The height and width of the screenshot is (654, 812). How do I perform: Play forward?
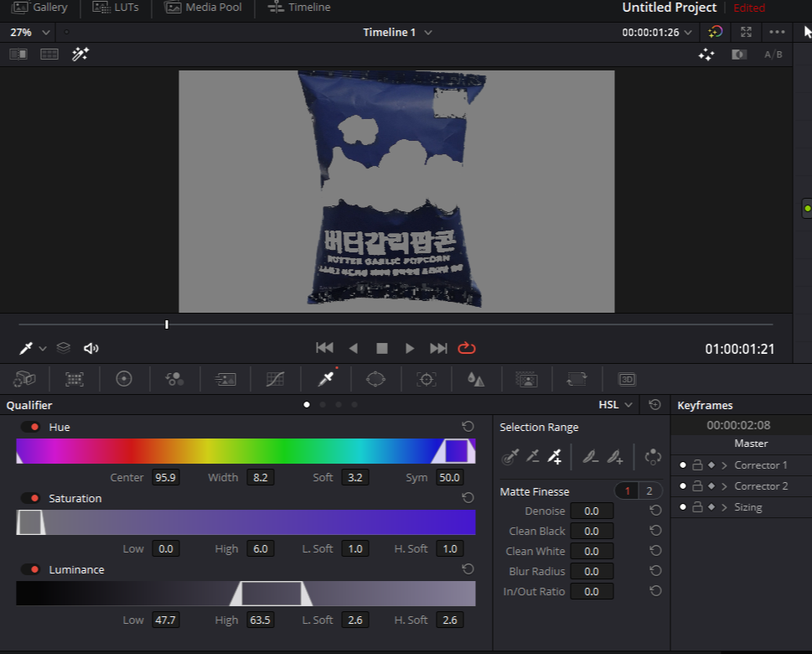point(410,348)
